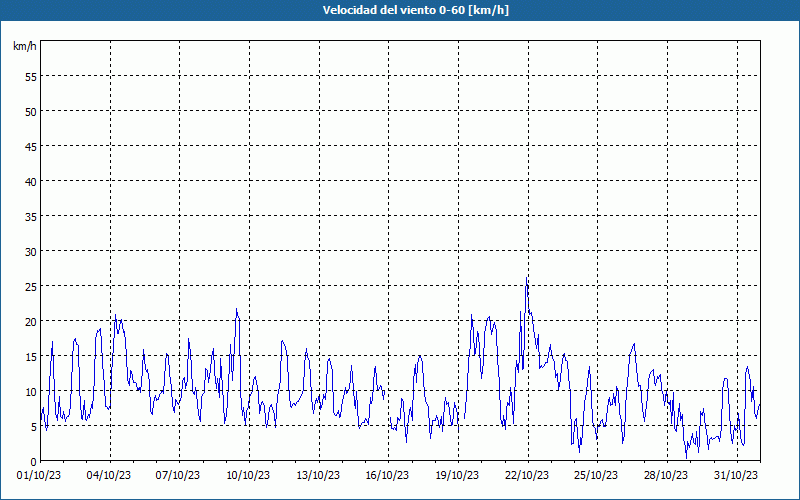Click the highest wind peak near 22/10/23
800x500 pixels.
[x=527, y=279]
